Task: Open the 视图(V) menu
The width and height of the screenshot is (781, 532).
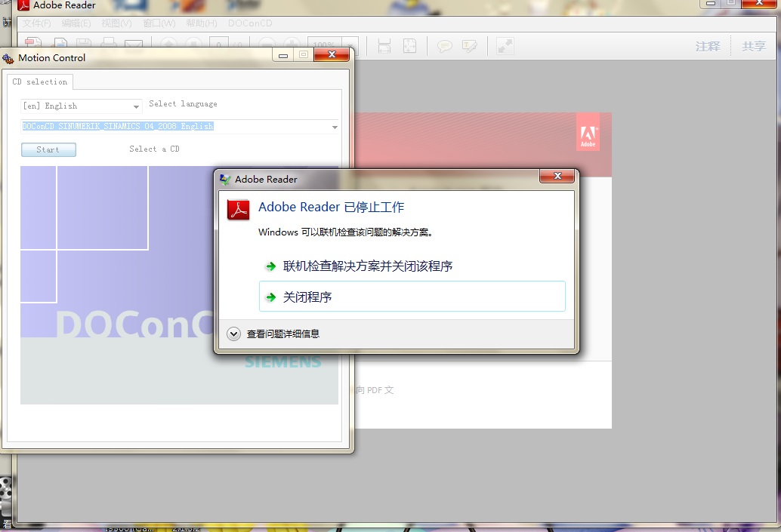Action: pos(116,23)
